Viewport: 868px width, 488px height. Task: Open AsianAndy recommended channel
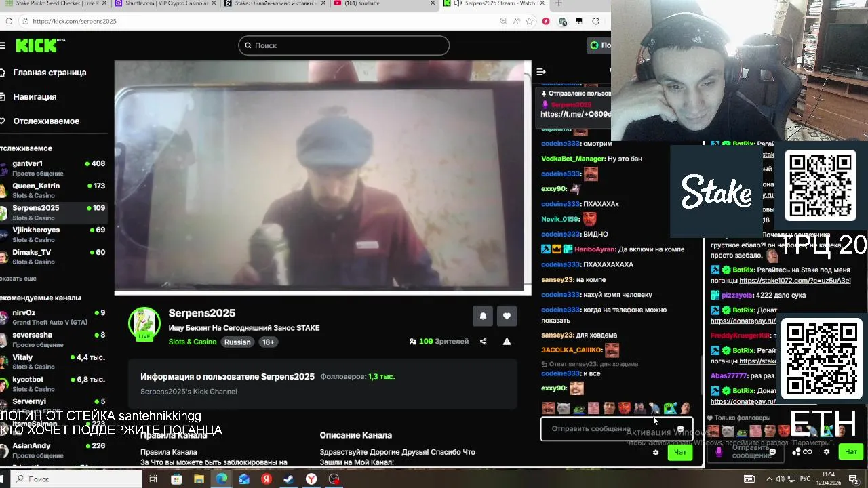[54, 450]
